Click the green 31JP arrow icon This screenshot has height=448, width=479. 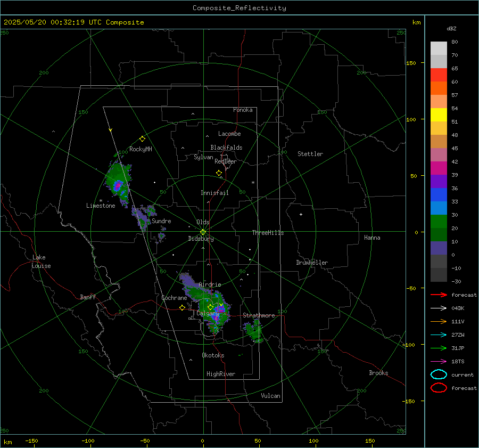(439, 348)
